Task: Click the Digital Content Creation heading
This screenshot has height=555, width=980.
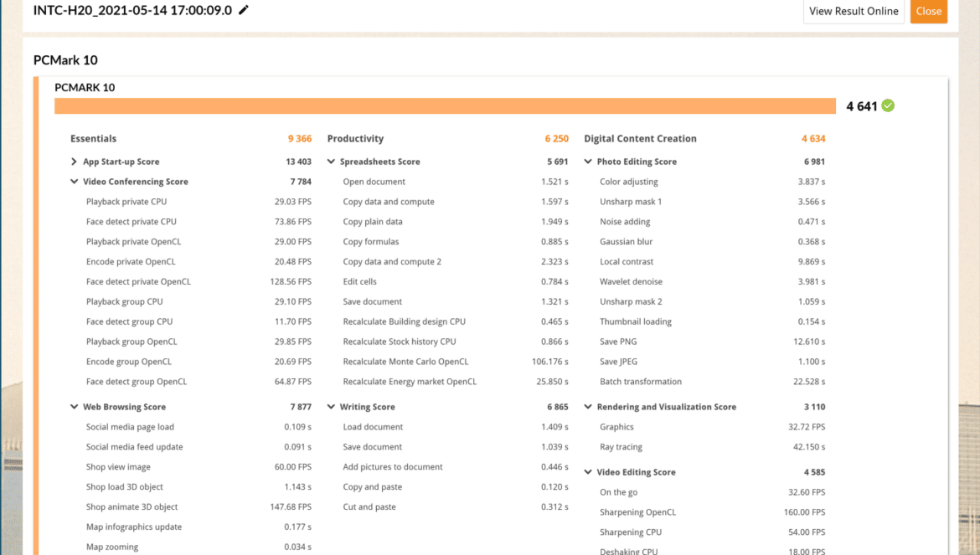Action: (x=641, y=139)
